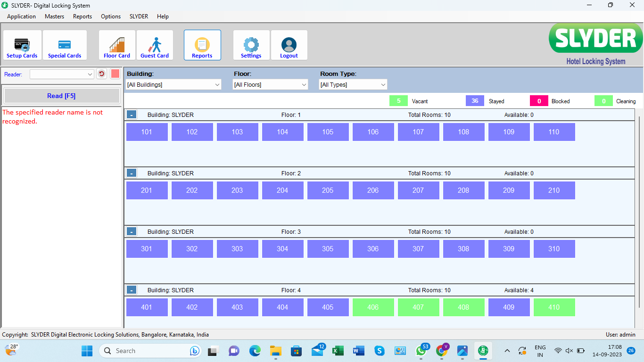Select room 101
This screenshot has height=362, width=644.
click(147, 132)
